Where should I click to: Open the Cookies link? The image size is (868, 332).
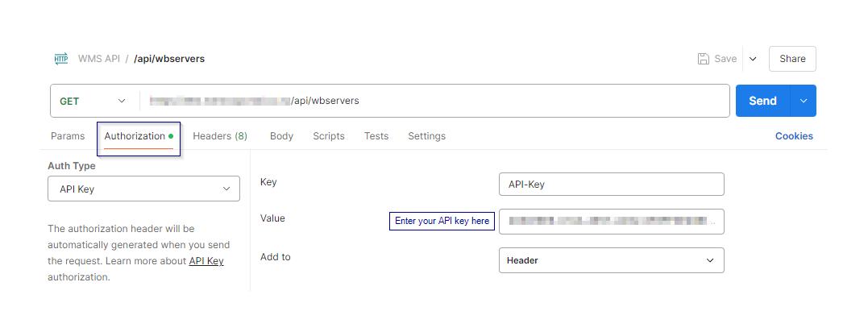[x=794, y=136]
